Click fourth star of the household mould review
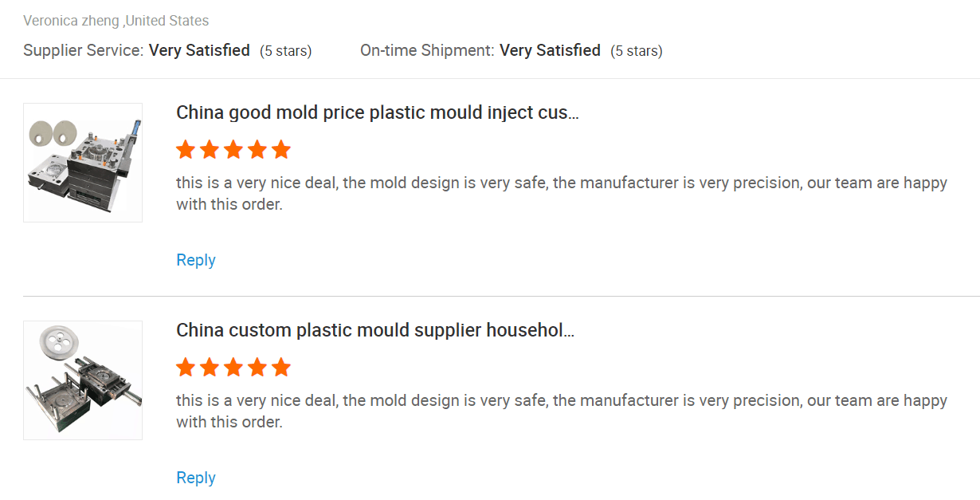The image size is (980, 500). tap(257, 368)
